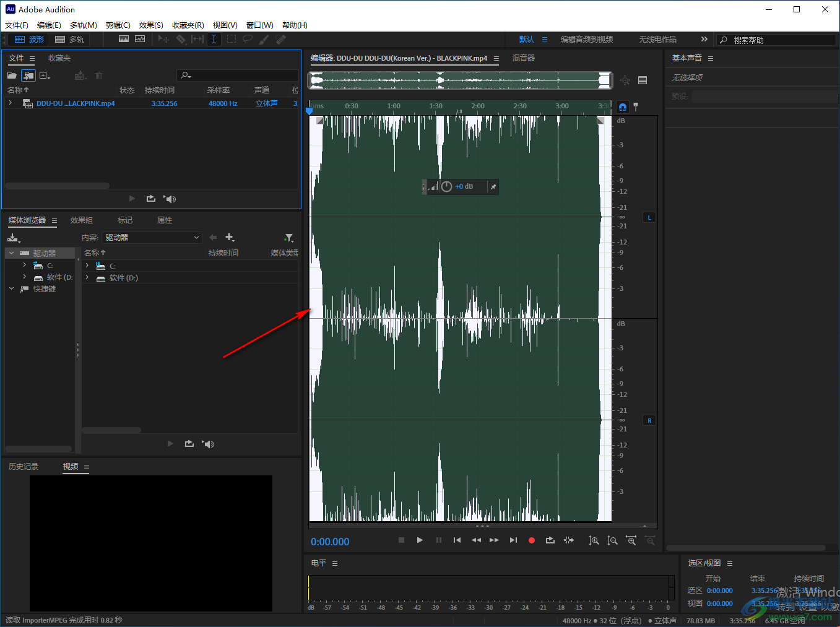Viewport: 840px width, 627px height.
Task: Open file folder icon in Files panel
Action: (x=12, y=76)
